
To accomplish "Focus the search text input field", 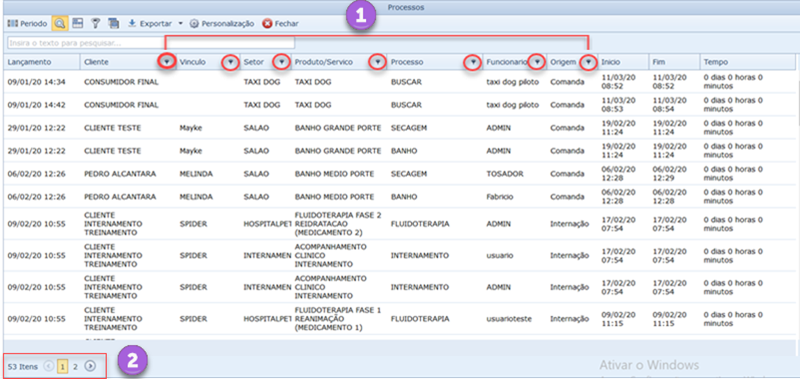I will point(151,43).
